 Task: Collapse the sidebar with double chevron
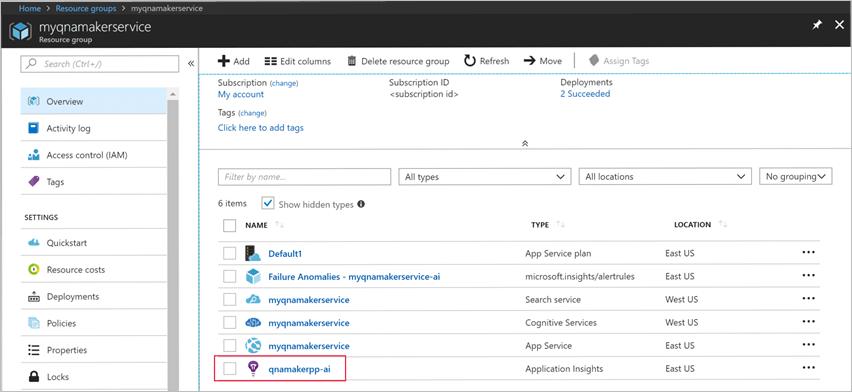click(x=191, y=64)
